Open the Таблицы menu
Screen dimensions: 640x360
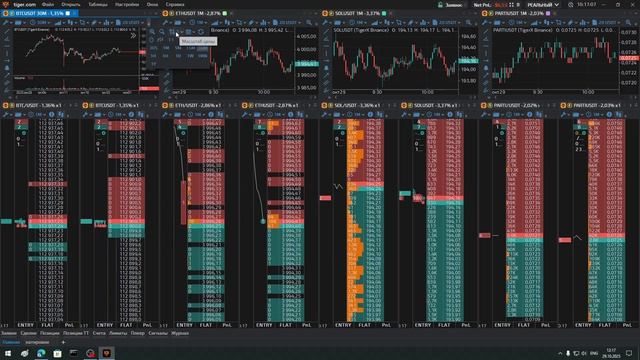pos(98,4)
